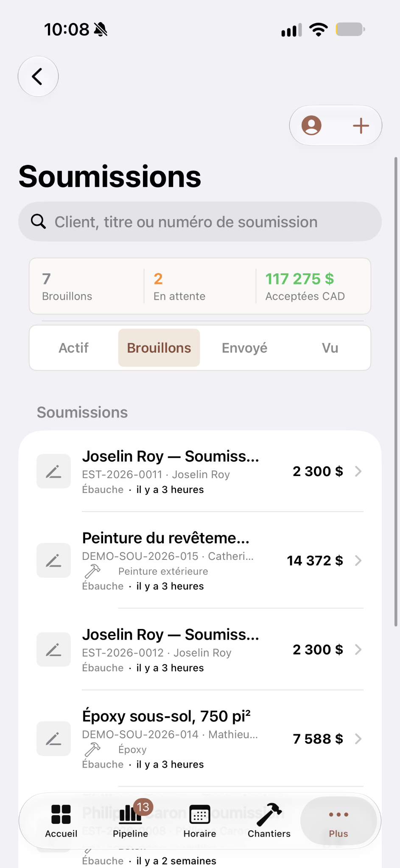Tap the battery status icon
The width and height of the screenshot is (400, 868).
coord(350,29)
